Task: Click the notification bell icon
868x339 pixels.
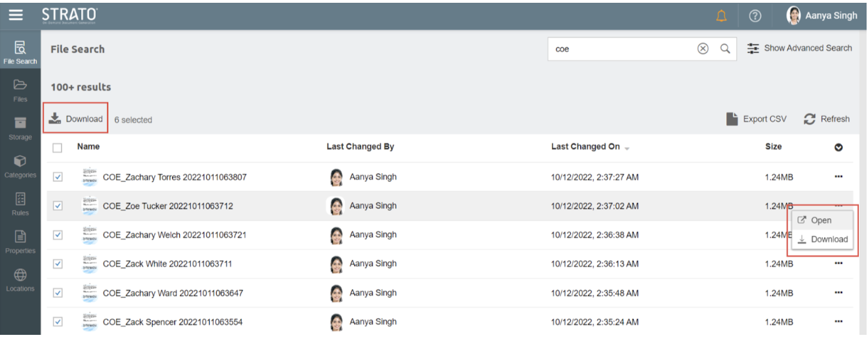Action: coord(721,16)
